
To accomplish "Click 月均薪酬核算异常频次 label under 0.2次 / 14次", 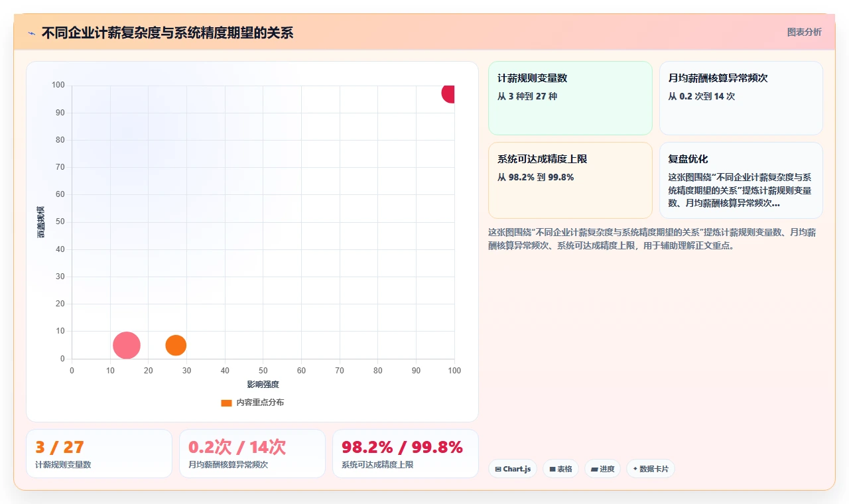I will pyautogui.click(x=228, y=465).
